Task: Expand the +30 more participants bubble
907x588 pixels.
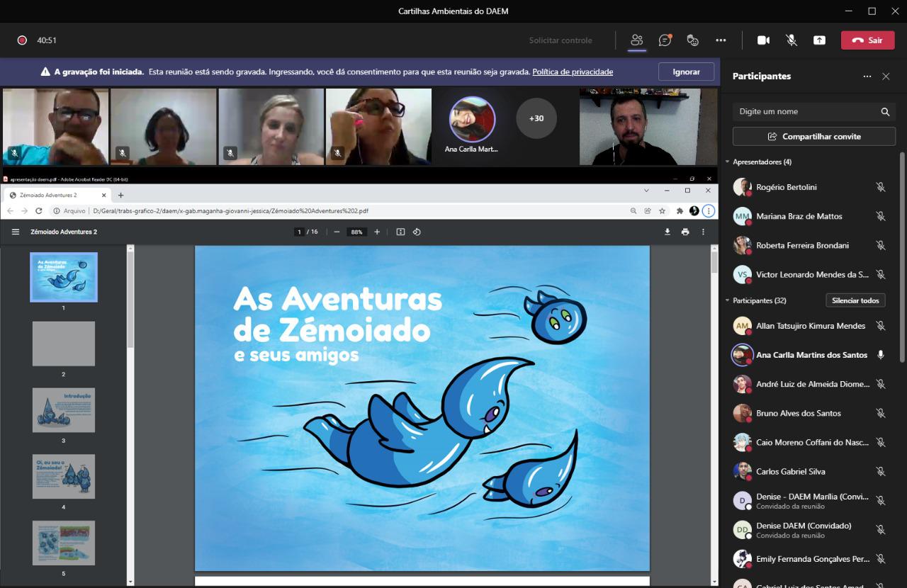Action: pos(536,118)
